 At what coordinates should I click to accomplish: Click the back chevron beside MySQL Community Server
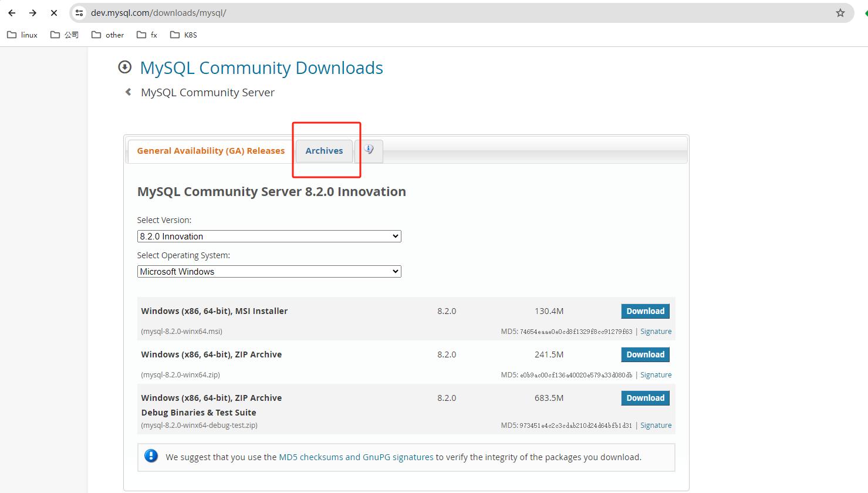[129, 92]
